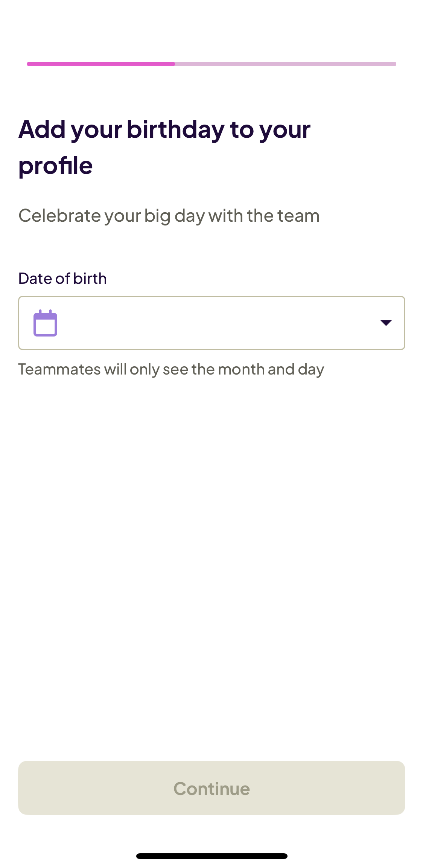The width and height of the screenshot is (423, 868).
Task: Click the Teammates will only see hint text
Action: click(172, 369)
